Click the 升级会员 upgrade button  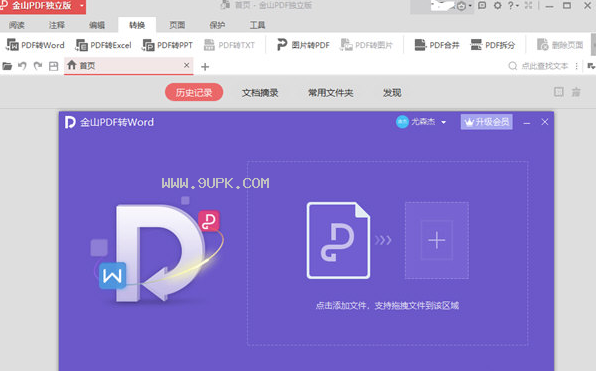pyautogui.click(x=487, y=122)
